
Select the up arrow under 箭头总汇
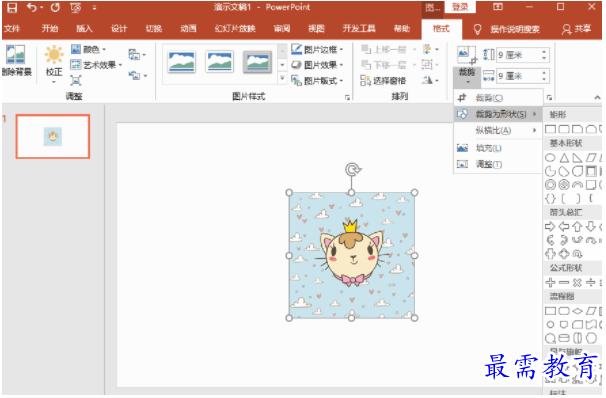coord(577,227)
